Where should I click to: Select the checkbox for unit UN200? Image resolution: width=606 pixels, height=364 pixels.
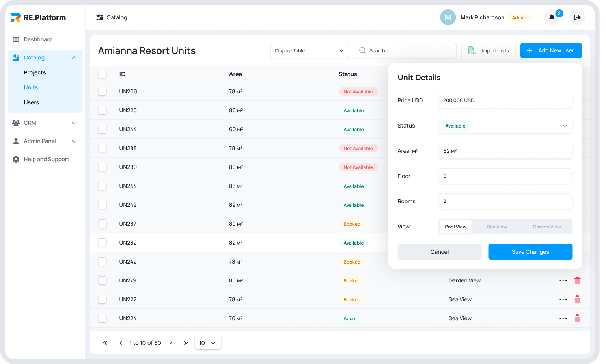tap(103, 91)
